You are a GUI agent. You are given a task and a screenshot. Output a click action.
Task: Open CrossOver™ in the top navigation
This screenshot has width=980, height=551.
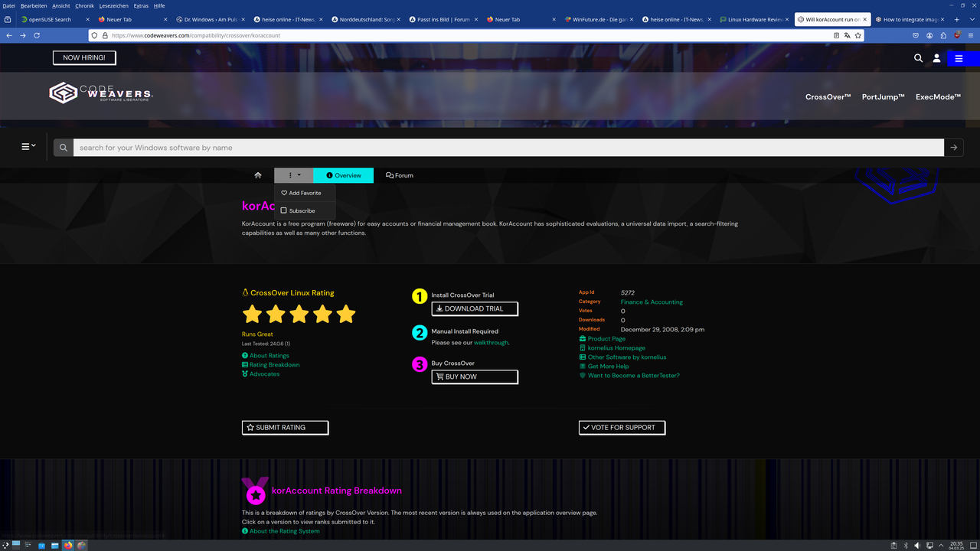828,97
